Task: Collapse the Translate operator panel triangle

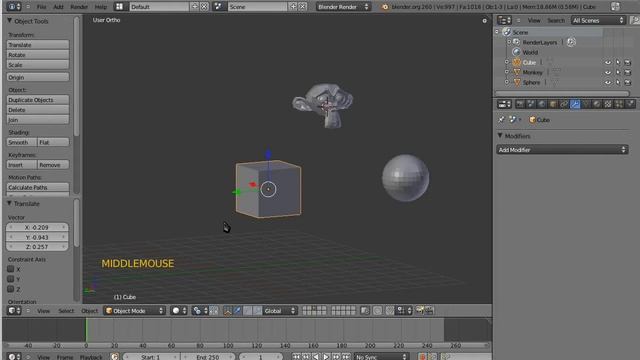Action: [x=9, y=203]
